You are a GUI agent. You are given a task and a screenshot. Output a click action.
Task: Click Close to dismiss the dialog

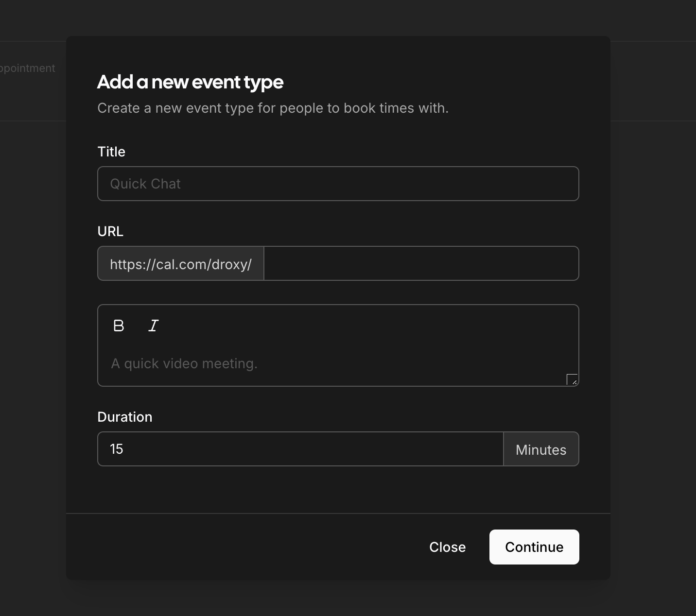click(447, 547)
